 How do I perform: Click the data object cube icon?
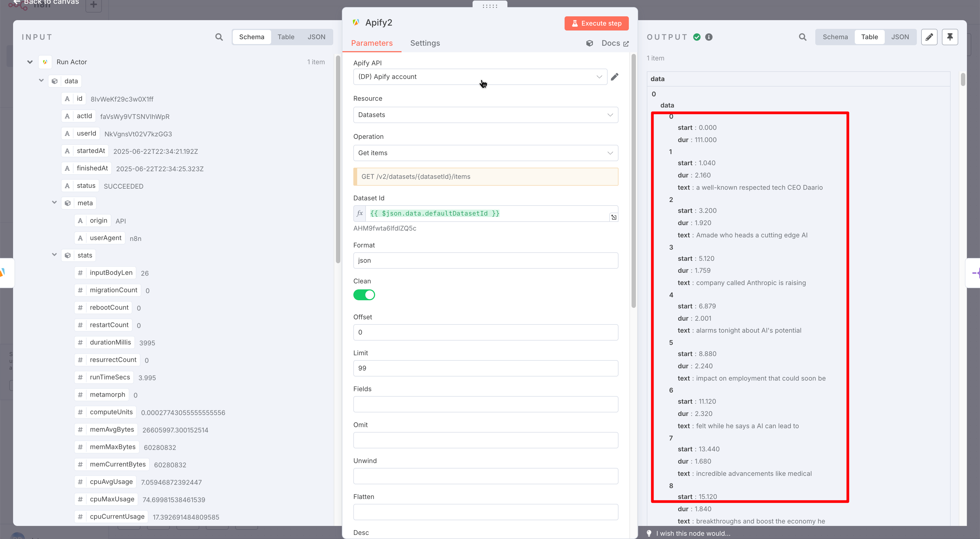coord(55,81)
